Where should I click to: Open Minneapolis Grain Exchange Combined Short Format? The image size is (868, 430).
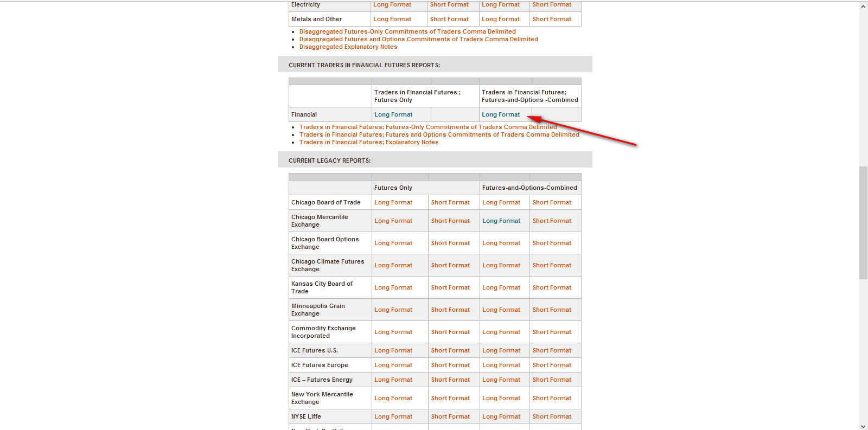click(x=552, y=310)
